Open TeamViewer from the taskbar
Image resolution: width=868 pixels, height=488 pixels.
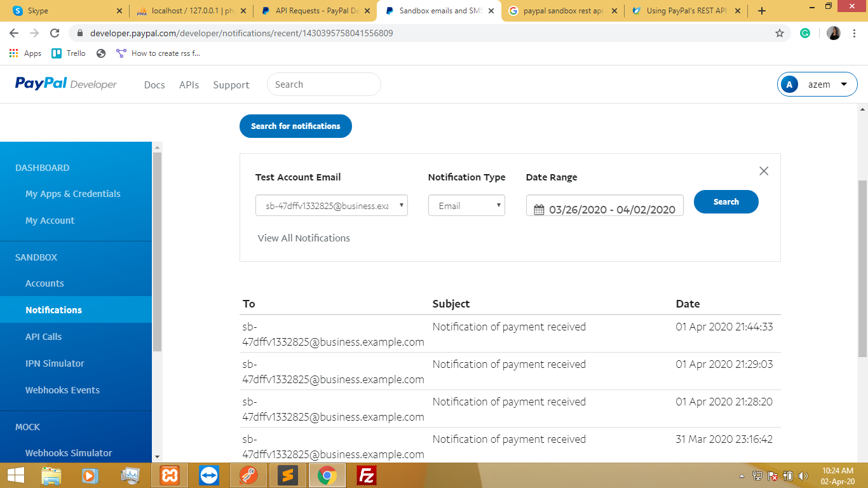(x=208, y=475)
